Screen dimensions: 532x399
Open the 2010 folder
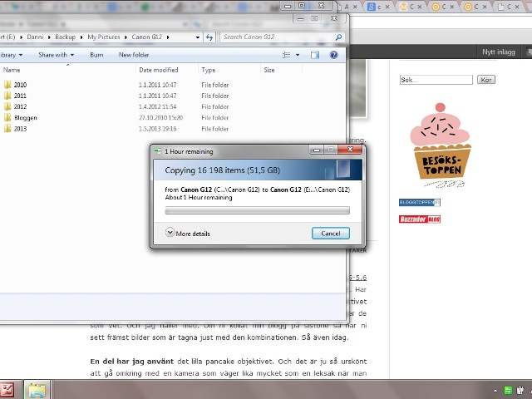click(20, 85)
